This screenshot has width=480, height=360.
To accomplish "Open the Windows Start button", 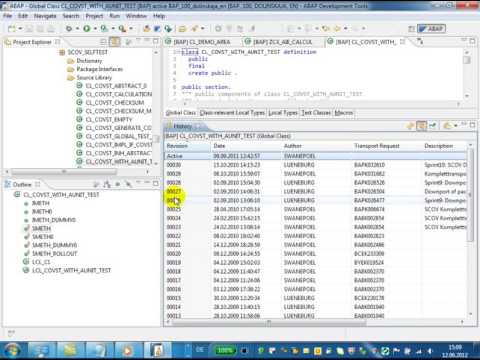I will [12, 350].
